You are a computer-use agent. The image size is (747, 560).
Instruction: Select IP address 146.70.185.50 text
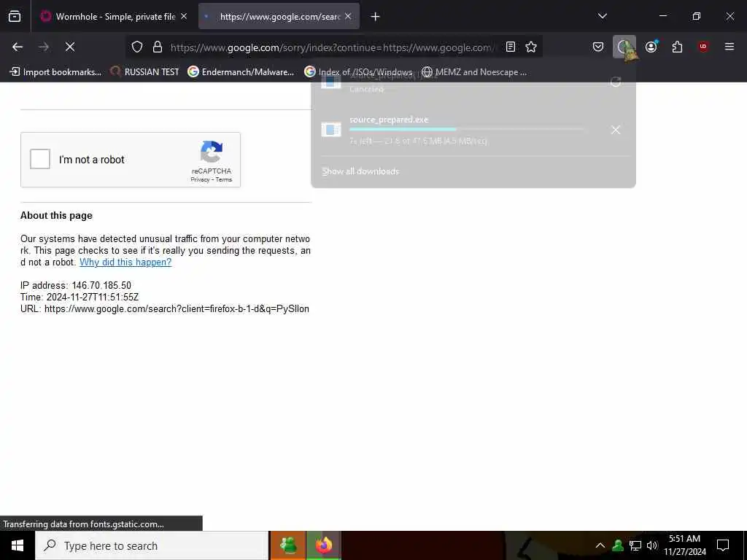(x=76, y=285)
